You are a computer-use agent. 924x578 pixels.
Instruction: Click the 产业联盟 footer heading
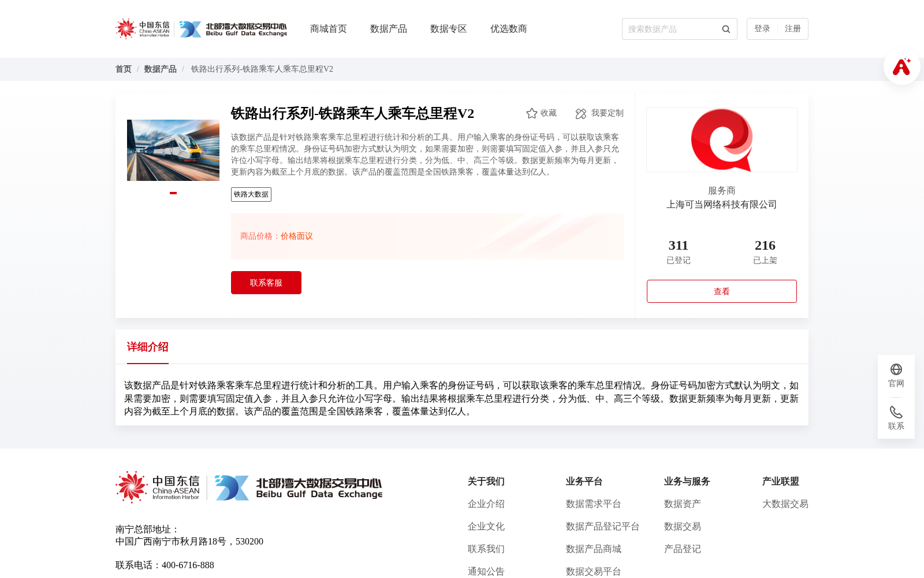pyautogui.click(x=781, y=481)
